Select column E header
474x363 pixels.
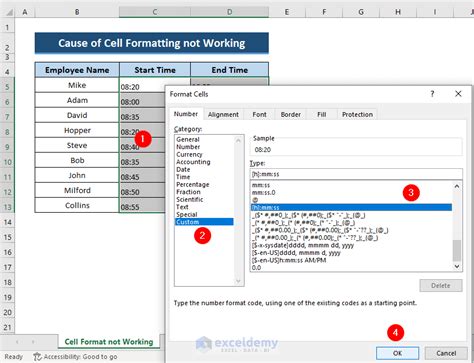[x=287, y=12]
